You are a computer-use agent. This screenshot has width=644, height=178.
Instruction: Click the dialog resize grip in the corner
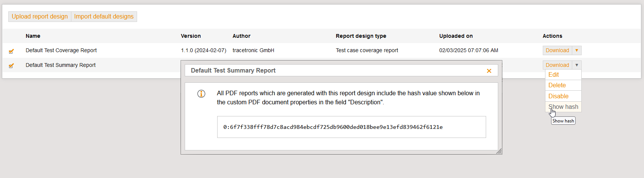499,151
